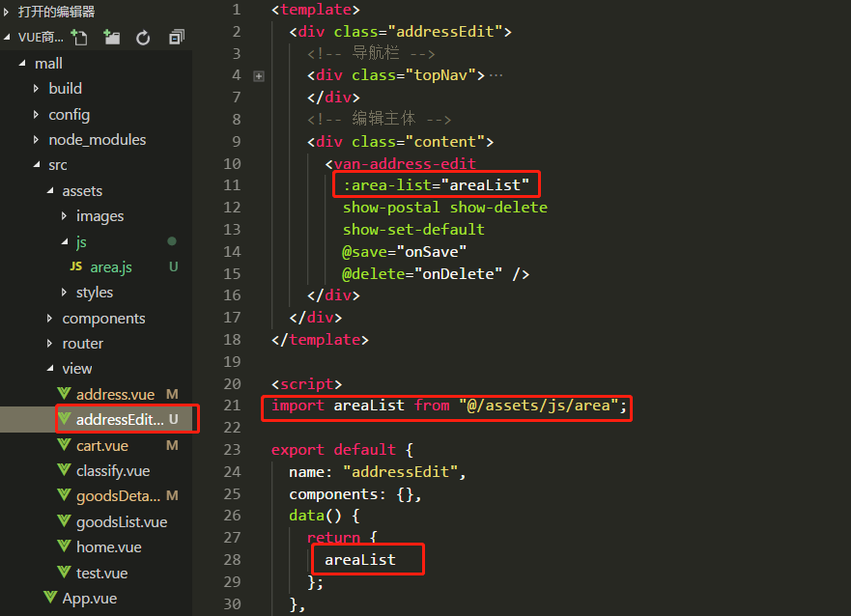Expand the build folder
Screen dimensions: 851x616
(x=36, y=88)
